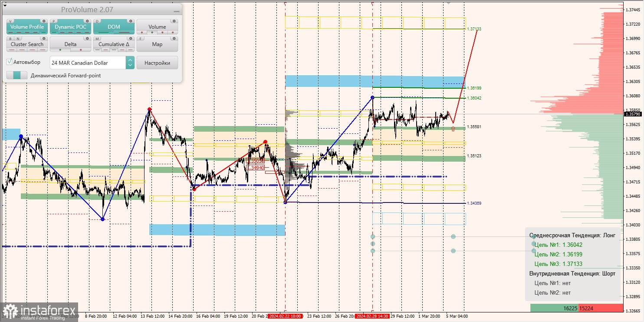
Task: Click the 1.3494 red price box
Action: click(255, 168)
